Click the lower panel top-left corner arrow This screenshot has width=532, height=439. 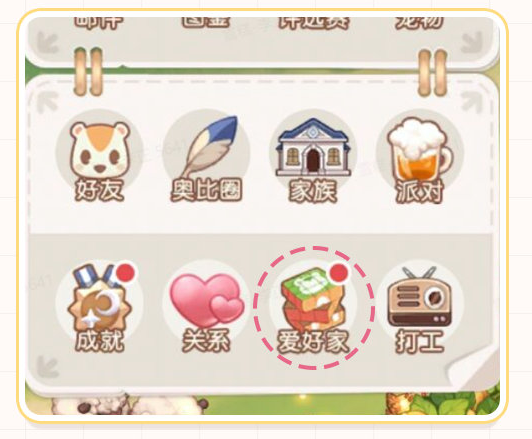tap(48, 102)
